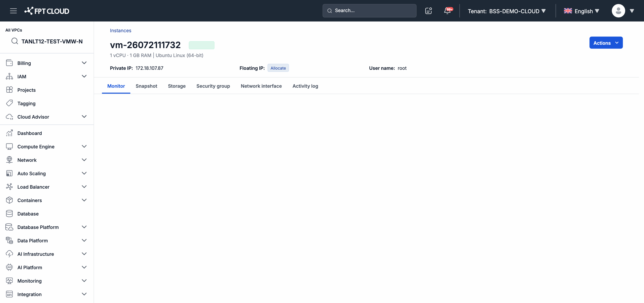This screenshot has width=644, height=303.
Task: Open the notifications bell icon
Action: point(447,11)
